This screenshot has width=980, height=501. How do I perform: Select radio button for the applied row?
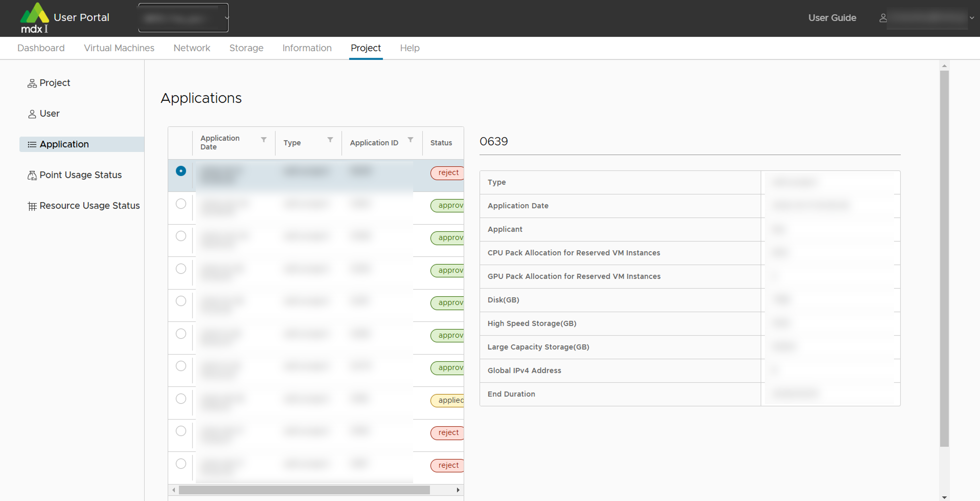tap(181, 399)
